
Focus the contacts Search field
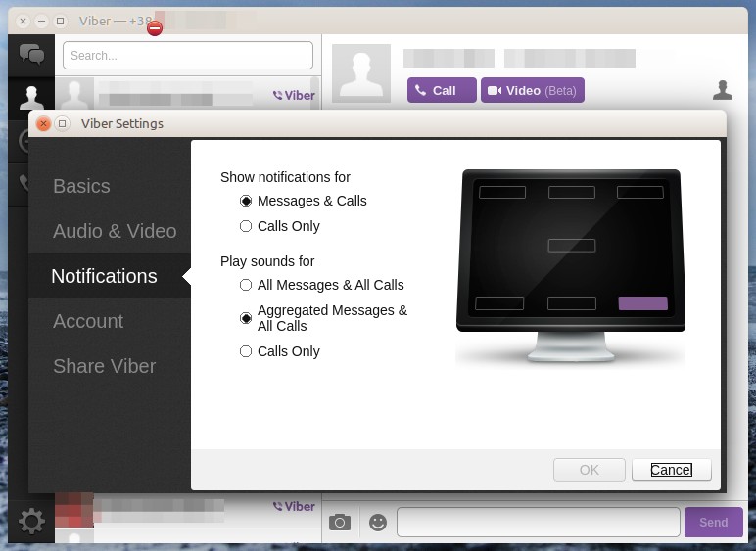click(x=188, y=56)
